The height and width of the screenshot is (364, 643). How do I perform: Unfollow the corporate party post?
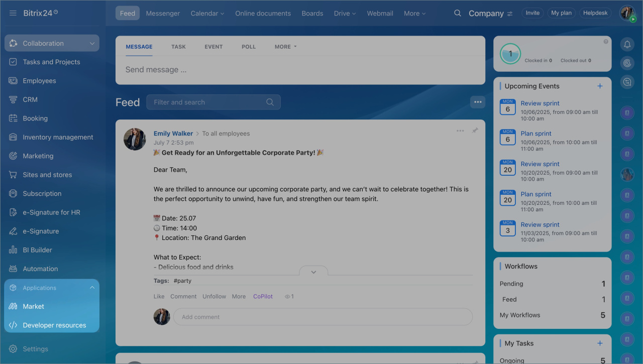coord(214,297)
